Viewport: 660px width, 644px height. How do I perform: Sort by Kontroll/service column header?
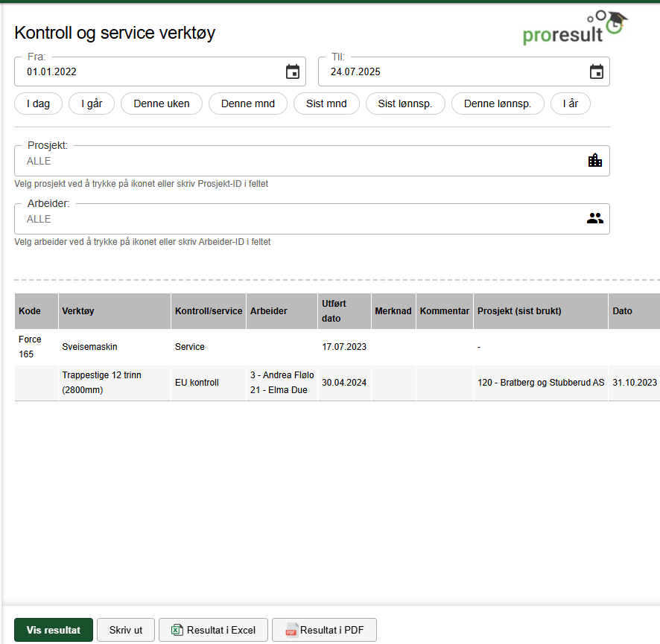tap(209, 311)
